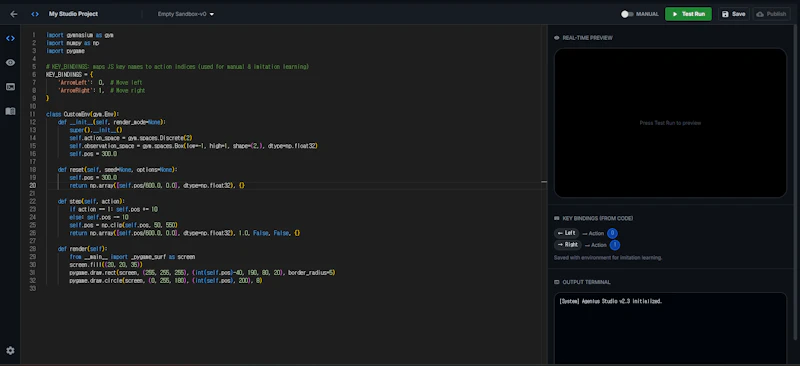
Task: Open the terminal view in left sidebar
Action: pos(10,87)
